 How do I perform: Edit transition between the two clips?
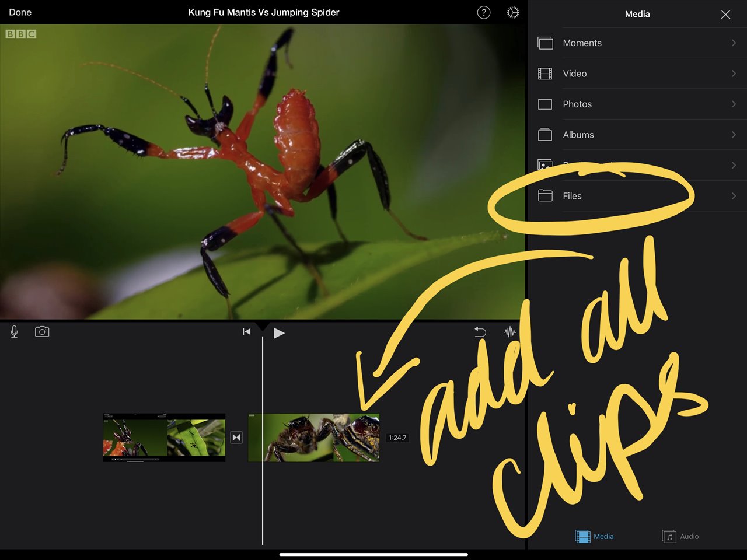[x=236, y=437]
